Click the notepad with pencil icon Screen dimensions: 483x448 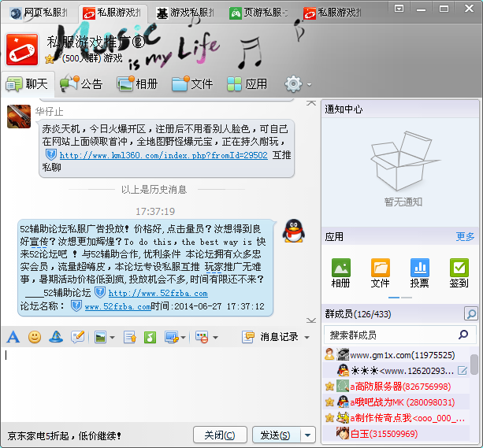[x=78, y=337]
